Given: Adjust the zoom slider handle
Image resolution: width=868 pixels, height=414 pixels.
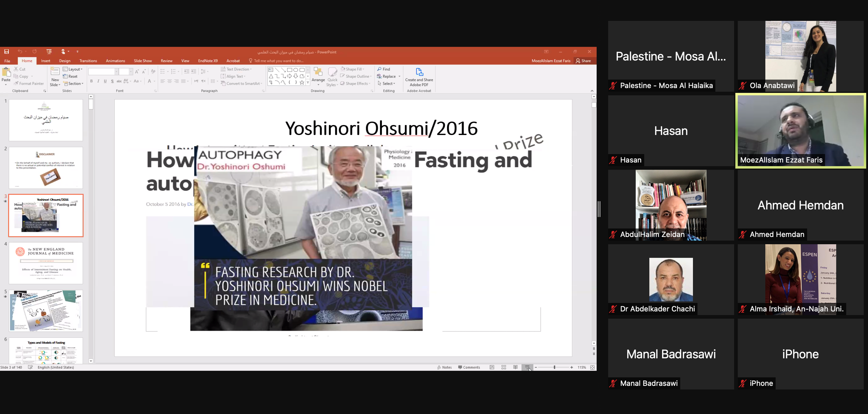Looking at the screenshot, I should point(554,367).
